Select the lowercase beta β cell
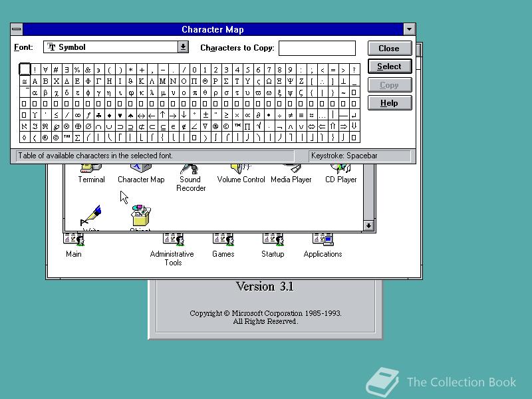Image resolution: width=532 pixels, height=399 pixels. click(45, 92)
